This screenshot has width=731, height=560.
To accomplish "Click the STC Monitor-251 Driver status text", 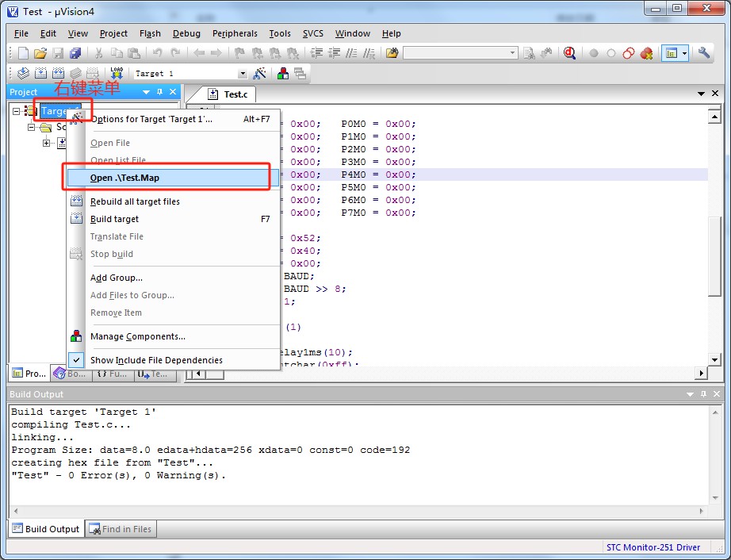I will click(x=653, y=547).
